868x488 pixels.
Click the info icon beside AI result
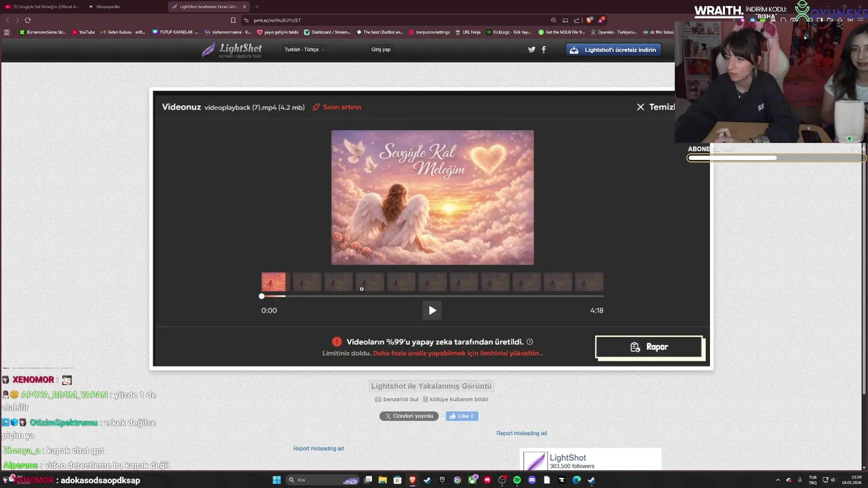click(530, 342)
